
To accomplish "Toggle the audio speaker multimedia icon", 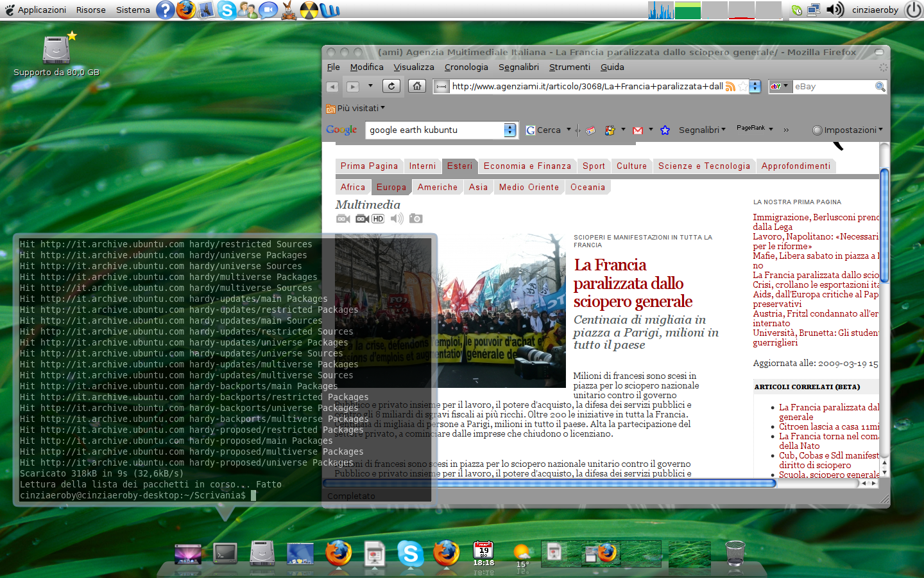I will pos(397,219).
